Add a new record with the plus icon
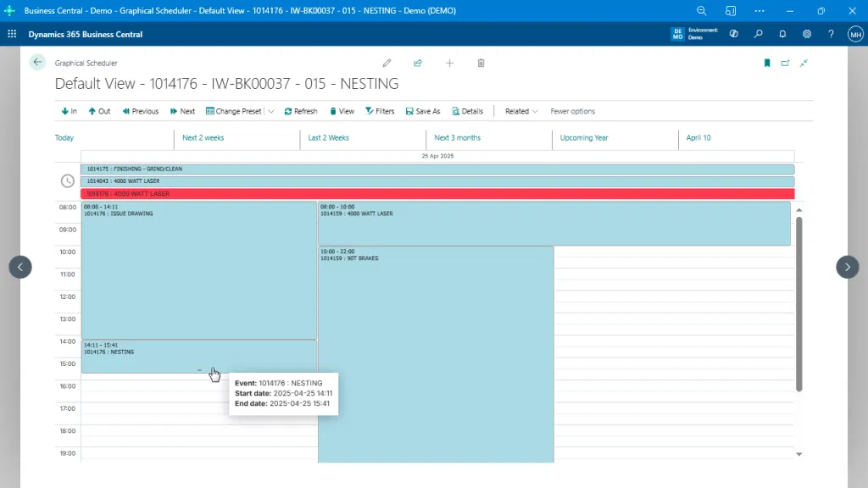The image size is (868, 488). click(x=449, y=63)
